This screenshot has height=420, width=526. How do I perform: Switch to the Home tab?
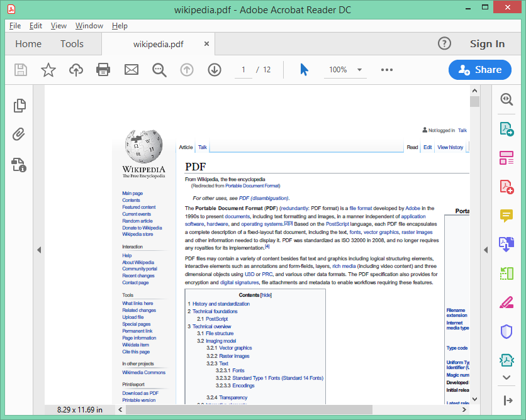coord(28,43)
